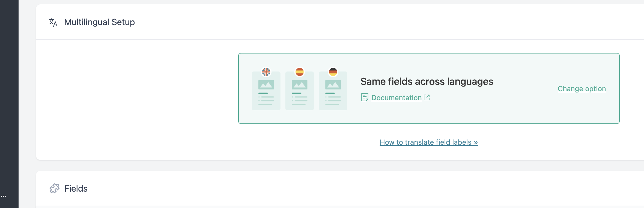The image size is (644, 208).
Task: Click the English language page thumbnail
Action: 266,91
